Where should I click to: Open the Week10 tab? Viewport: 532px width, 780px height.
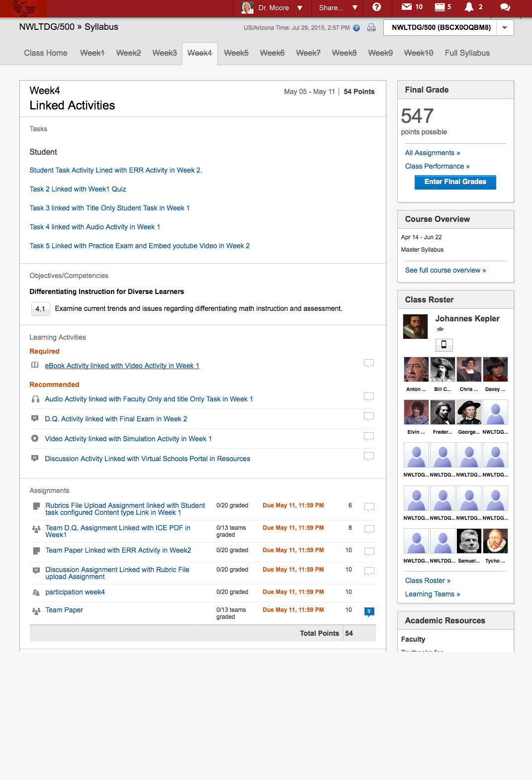coord(419,53)
